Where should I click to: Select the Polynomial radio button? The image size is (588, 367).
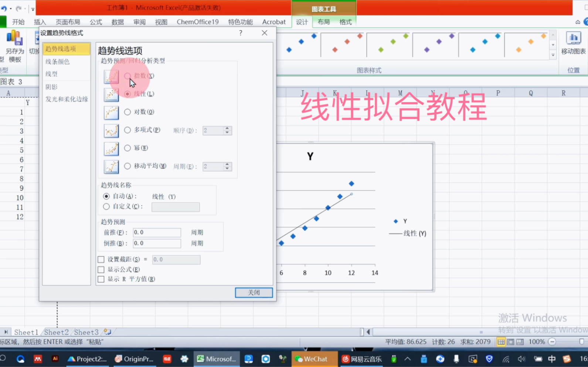tap(128, 130)
